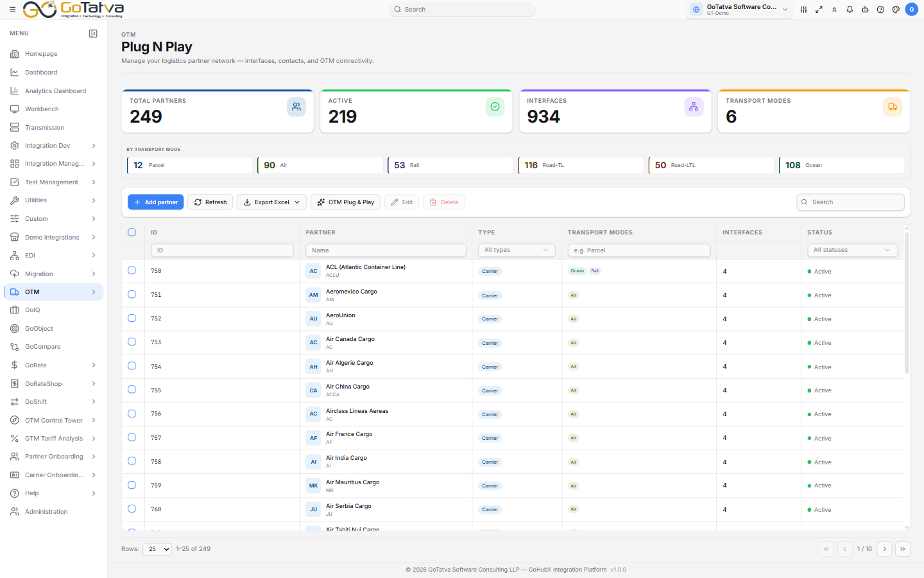The width and height of the screenshot is (924, 578).
Task: Open the GoTatva Software organization dropdown
Action: tap(739, 10)
